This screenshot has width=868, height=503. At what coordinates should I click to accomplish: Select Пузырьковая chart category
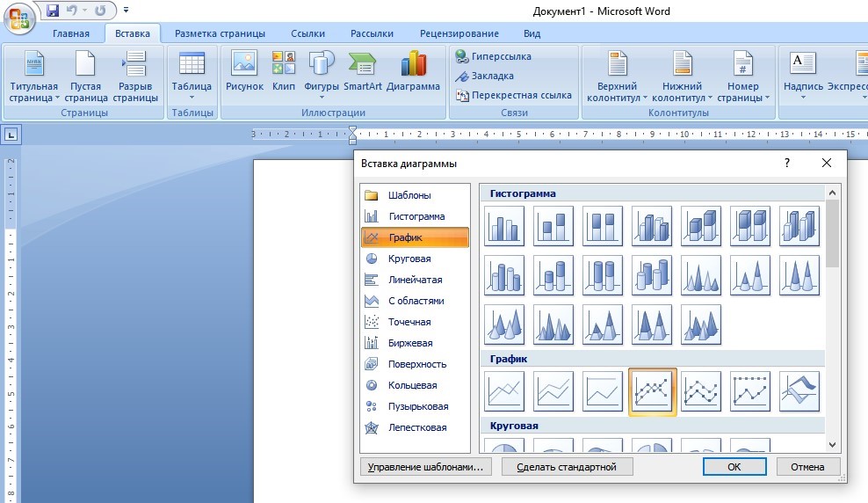pyautogui.click(x=415, y=405)
